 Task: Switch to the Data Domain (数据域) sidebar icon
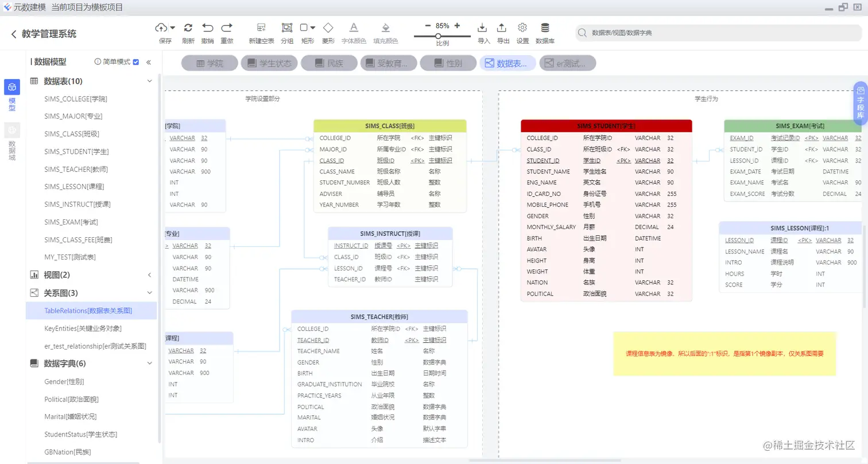pyautogui.click(x=12, y=130)
